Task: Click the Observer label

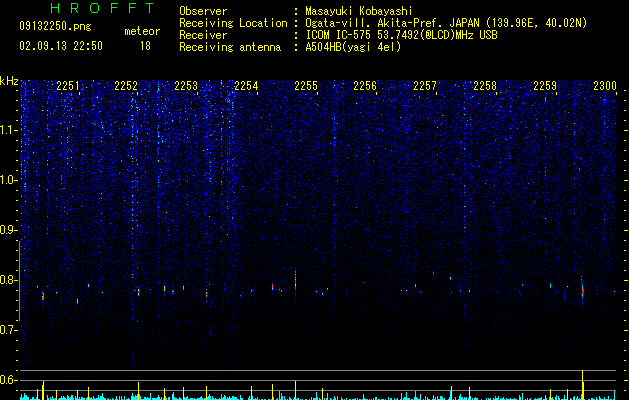Action: coord(203,11)
